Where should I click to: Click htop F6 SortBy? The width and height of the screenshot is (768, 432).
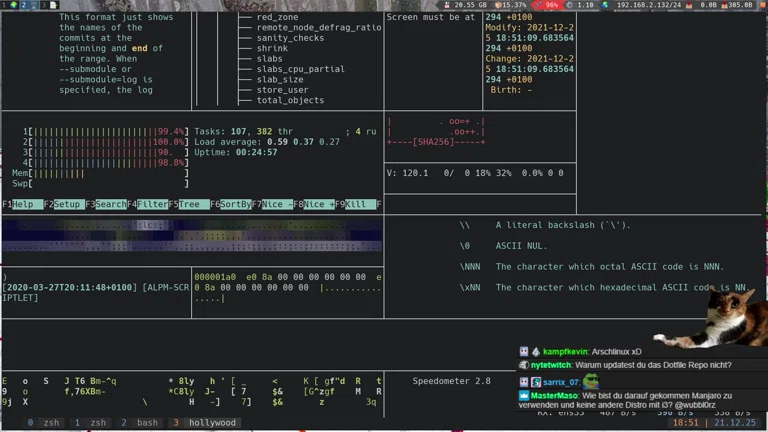point(231,204)
